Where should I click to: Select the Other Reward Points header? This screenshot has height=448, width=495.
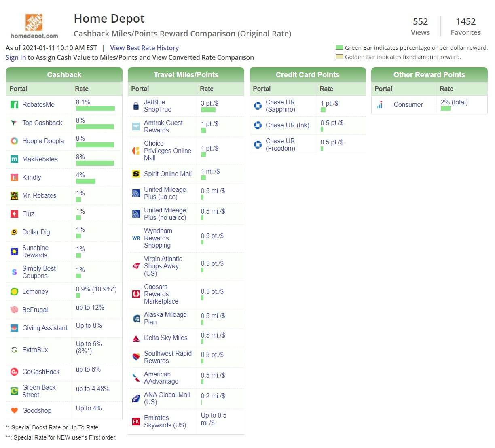coord(429,75)
